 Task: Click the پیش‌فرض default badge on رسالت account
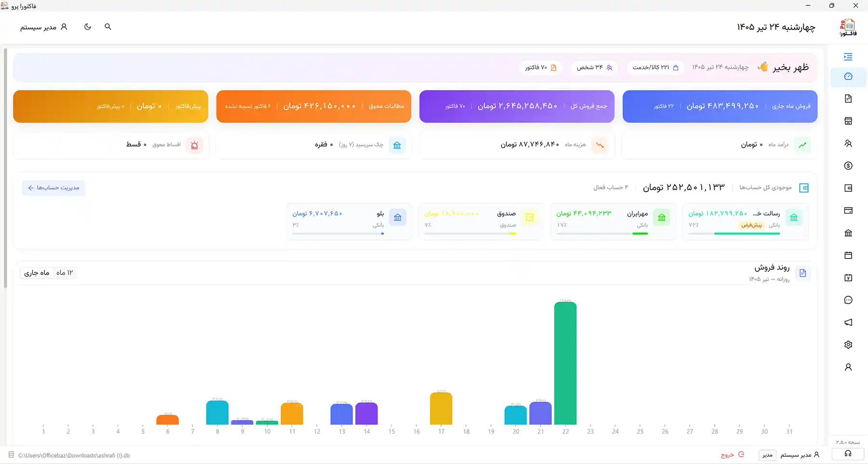coord(751,225)
